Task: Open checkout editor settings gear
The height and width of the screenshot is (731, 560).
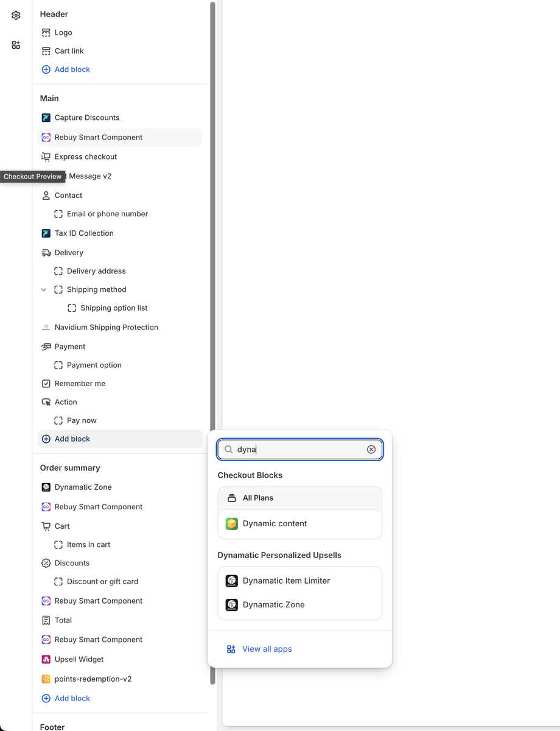Action: [15, 15]
